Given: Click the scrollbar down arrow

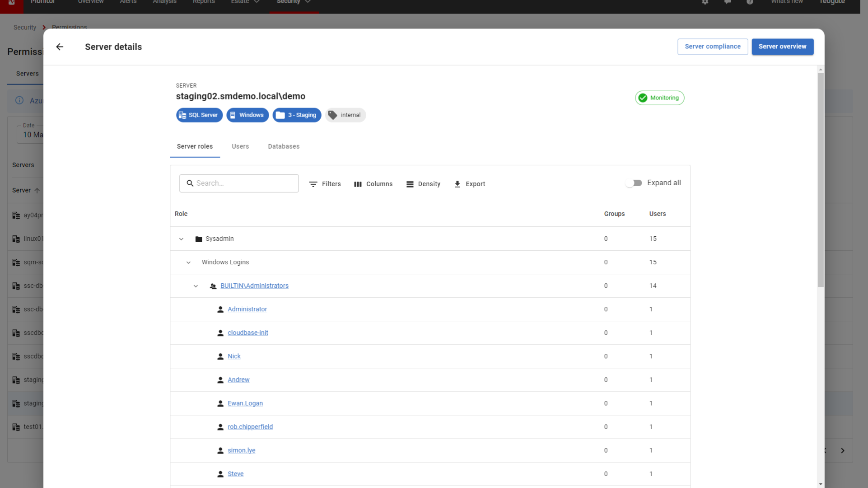Looking at the screenshot, I should 821,484.
